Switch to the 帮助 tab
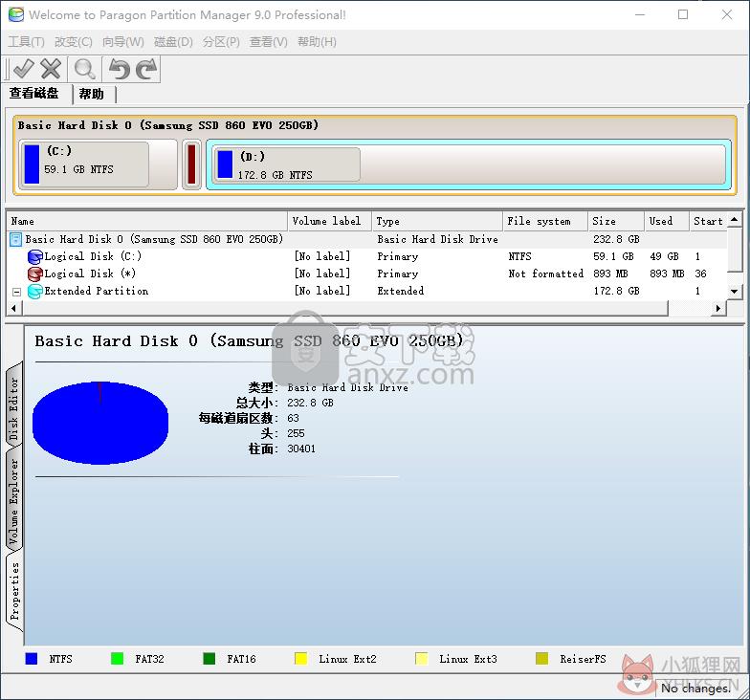This screenshot has width=750, height=700. [92, 94]
